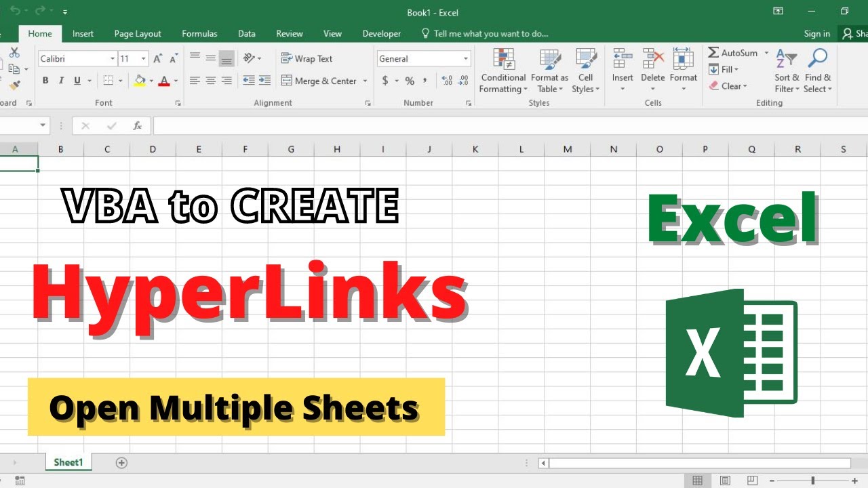Open the General number format dropdown
The image size is (868, 488).
click(x=466, y=59)
